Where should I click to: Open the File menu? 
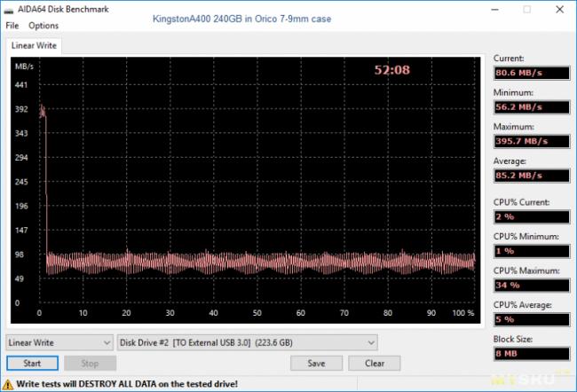(x=12, y=26)
